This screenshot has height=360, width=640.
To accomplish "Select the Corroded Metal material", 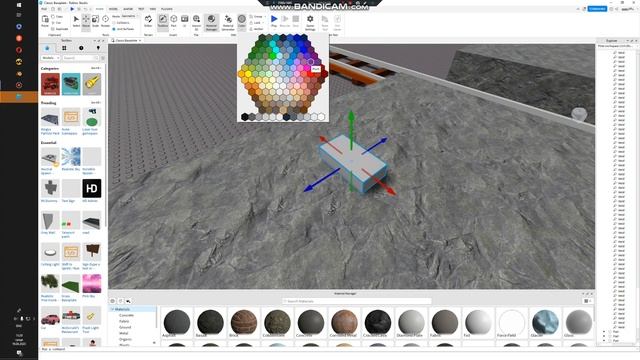I will pos(344,322).
